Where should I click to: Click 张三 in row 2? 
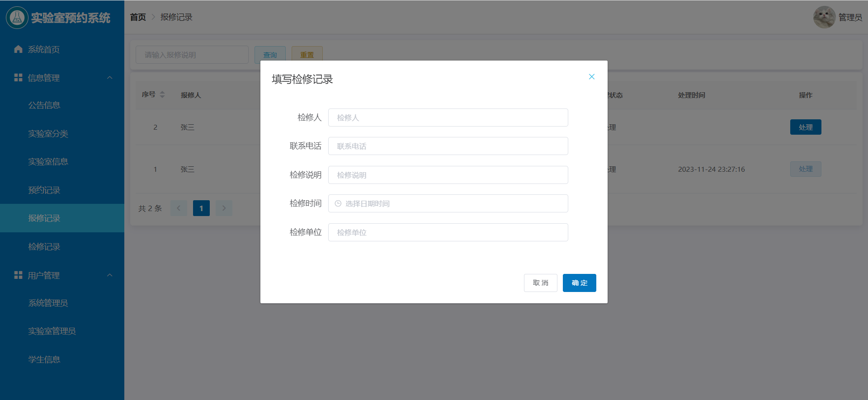tap(188, 127)
